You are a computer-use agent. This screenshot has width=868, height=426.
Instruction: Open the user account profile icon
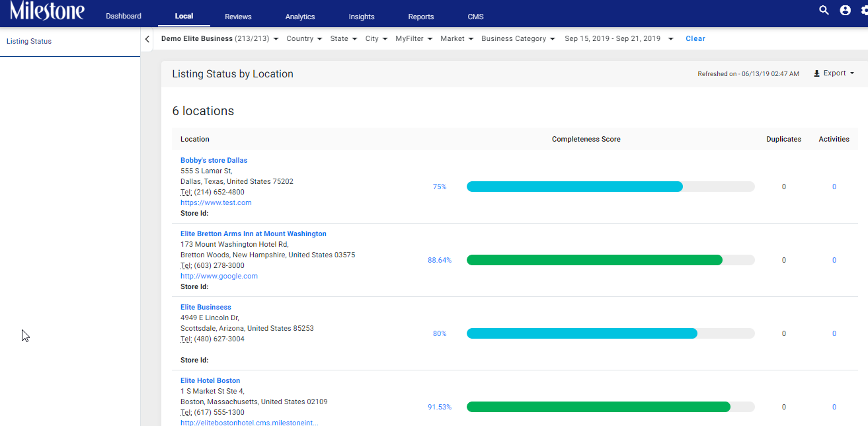click(x=845, y=10)
